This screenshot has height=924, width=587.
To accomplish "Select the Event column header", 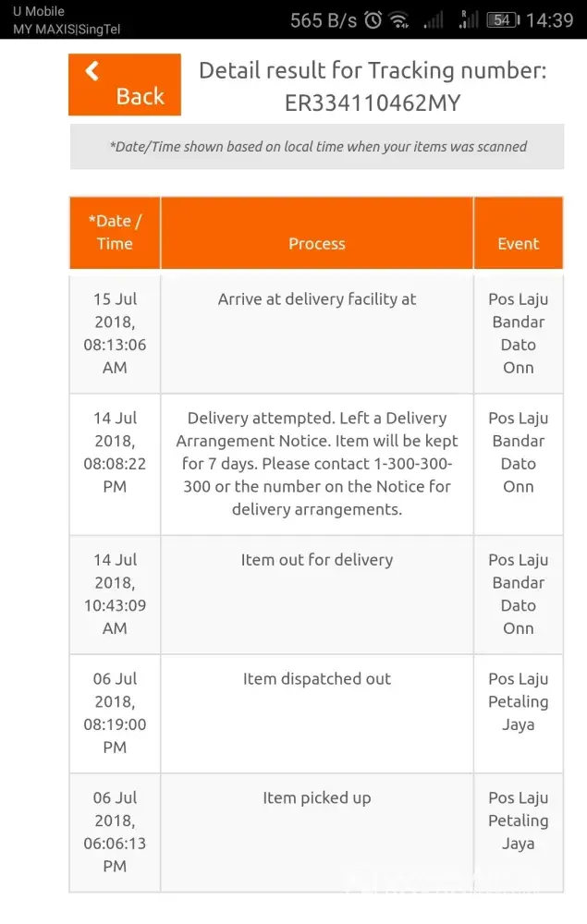I will click(x=518, y=244).
